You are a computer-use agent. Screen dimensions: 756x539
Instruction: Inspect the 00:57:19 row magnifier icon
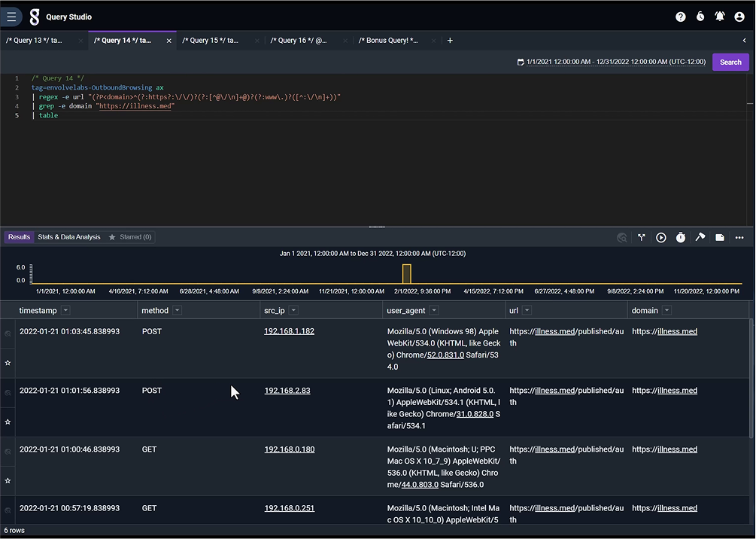[8, 510]
